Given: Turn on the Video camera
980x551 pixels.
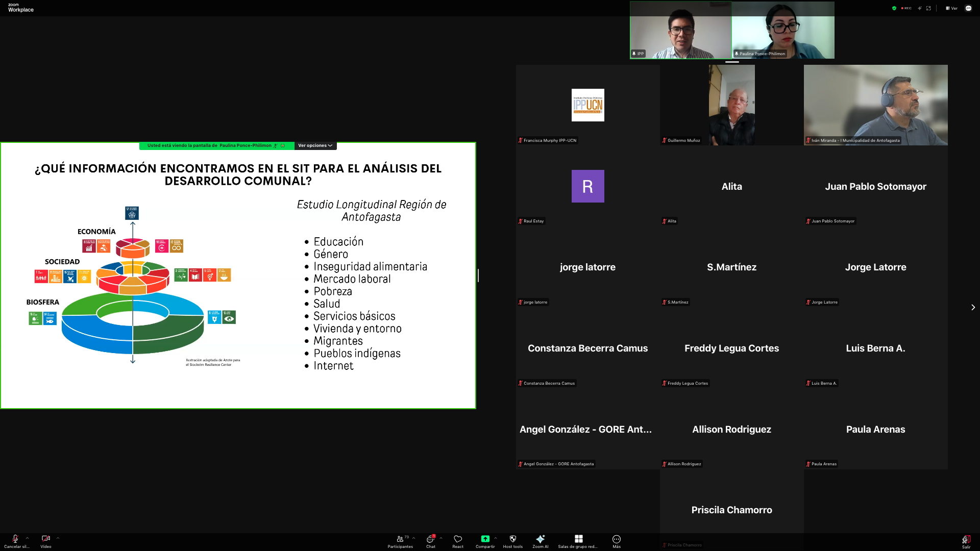Looking at the screenshot, I should (x=46, y=541).
